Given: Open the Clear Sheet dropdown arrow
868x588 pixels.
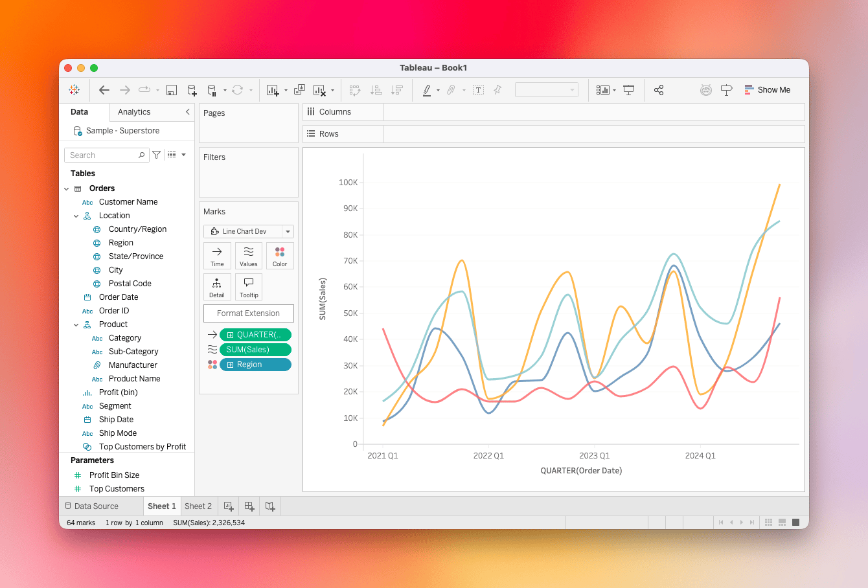Looking at the screenshot, I should (x=332, y=91).
